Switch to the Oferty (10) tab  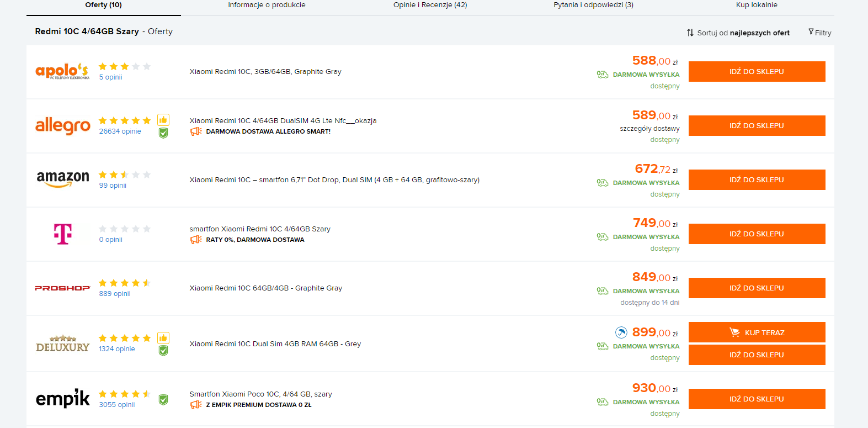[104, 6]
